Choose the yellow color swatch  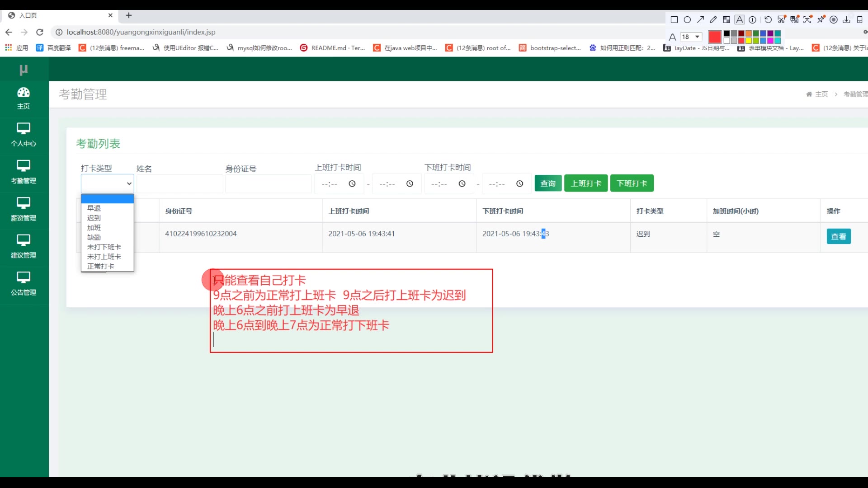[x=749, y=41]
